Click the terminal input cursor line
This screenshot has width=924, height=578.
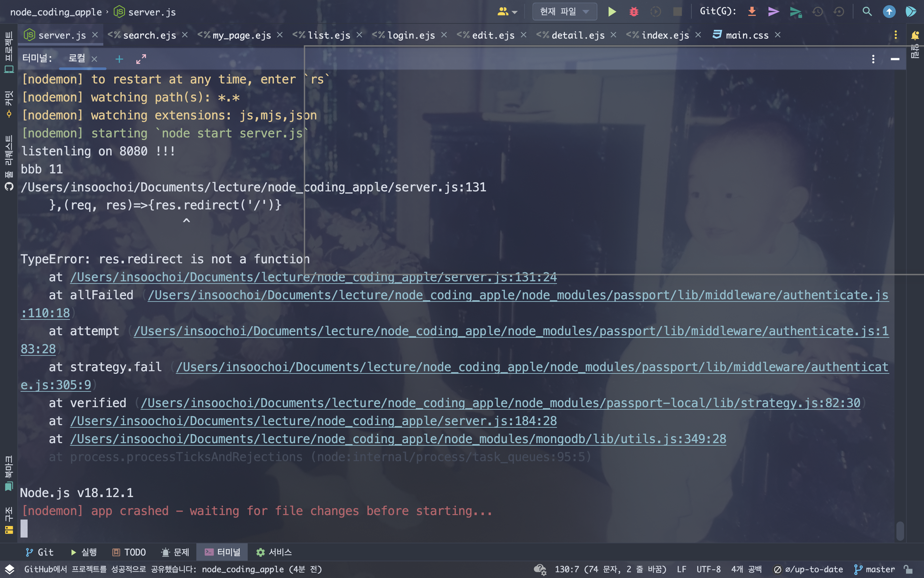tap(24, 529)
